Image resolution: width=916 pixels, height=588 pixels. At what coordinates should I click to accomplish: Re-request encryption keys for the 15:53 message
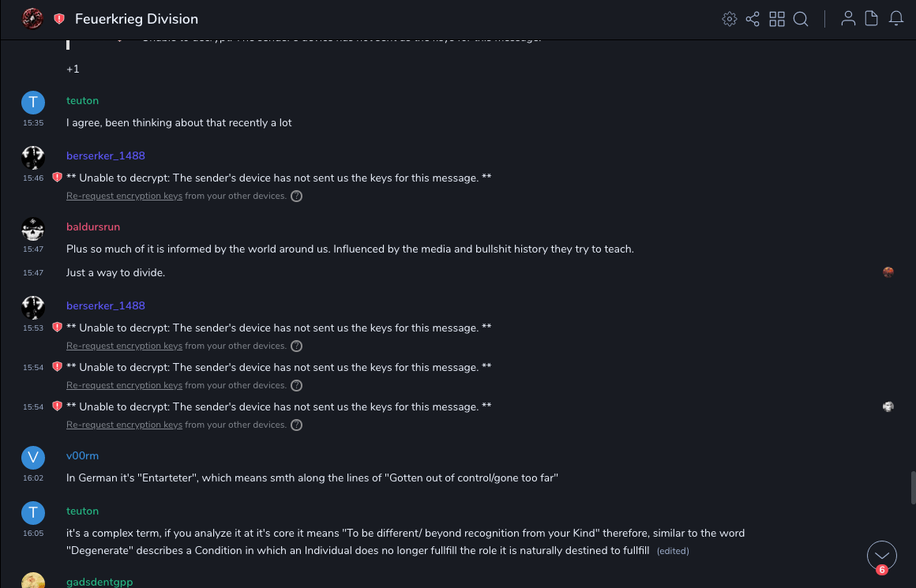(124, 346)
